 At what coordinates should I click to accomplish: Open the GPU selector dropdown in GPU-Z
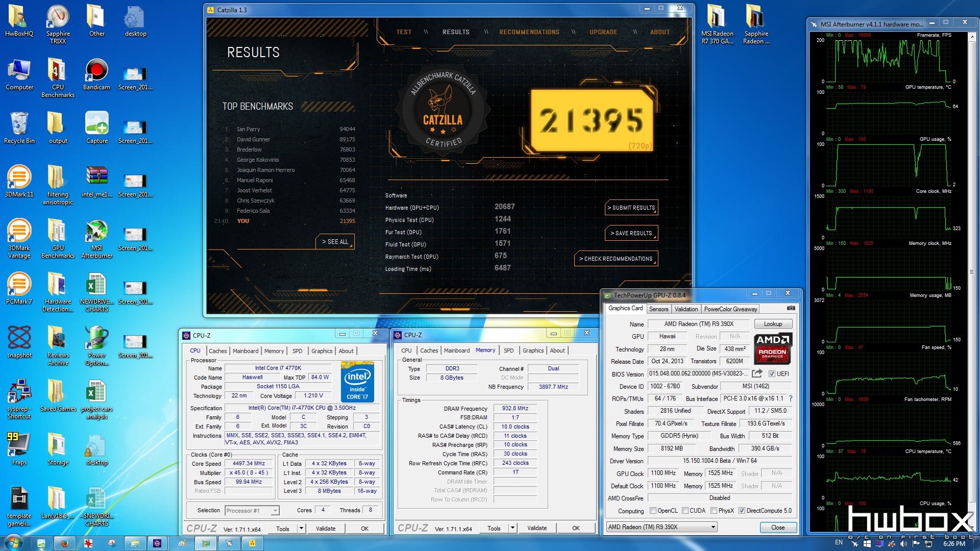click(x=661, y=527)
